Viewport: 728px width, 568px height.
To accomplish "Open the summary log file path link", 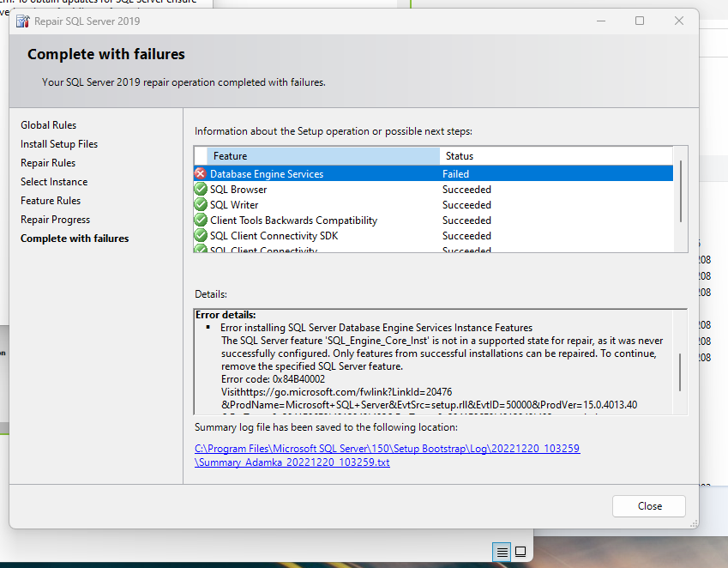I will click(x=388, y=449).
